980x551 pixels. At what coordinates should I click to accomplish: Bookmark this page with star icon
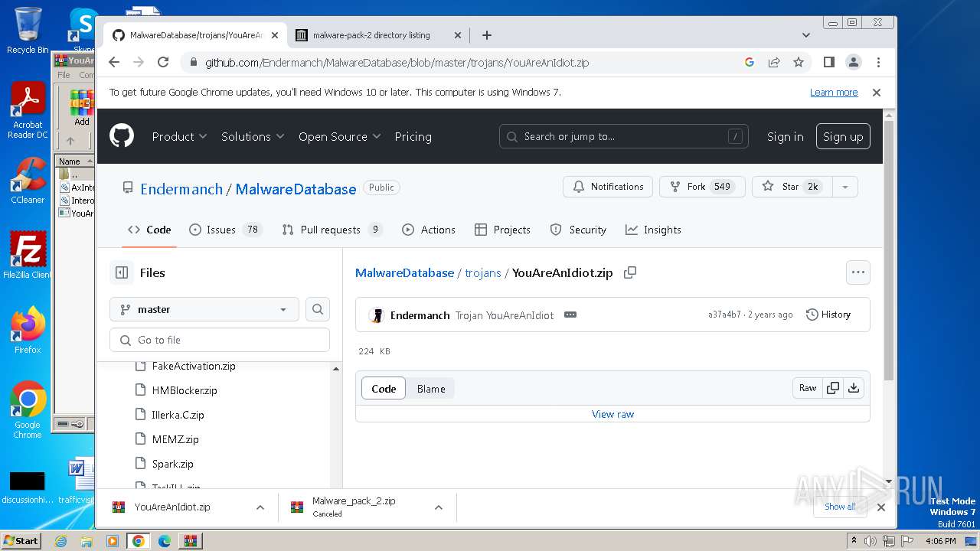point(799,62)
